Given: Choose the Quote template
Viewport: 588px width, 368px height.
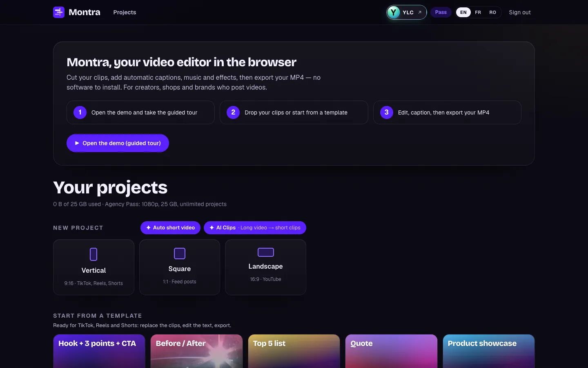Looking at the screenshot, I should (x=391, y=351).
